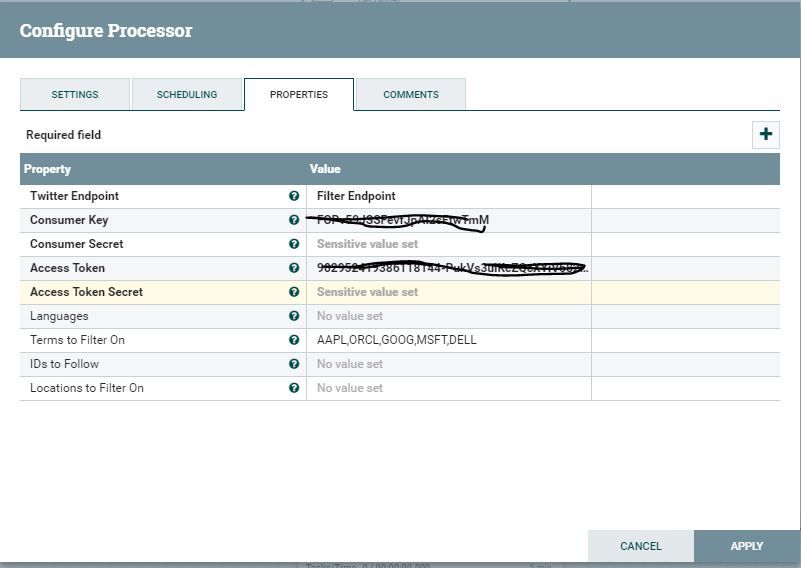
Task: Edit Consumer Secret sensitive value
Action: click(x=449, y=244)
